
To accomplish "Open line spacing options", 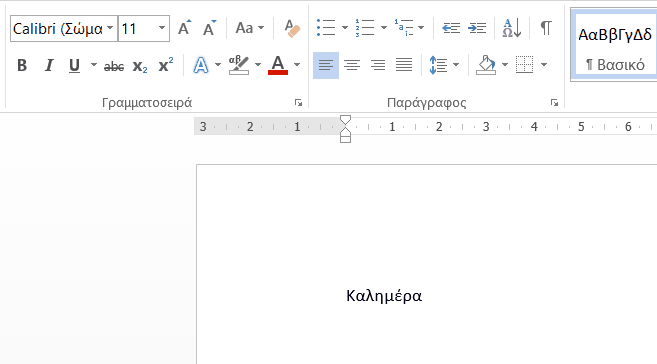I will coord(438,65).
